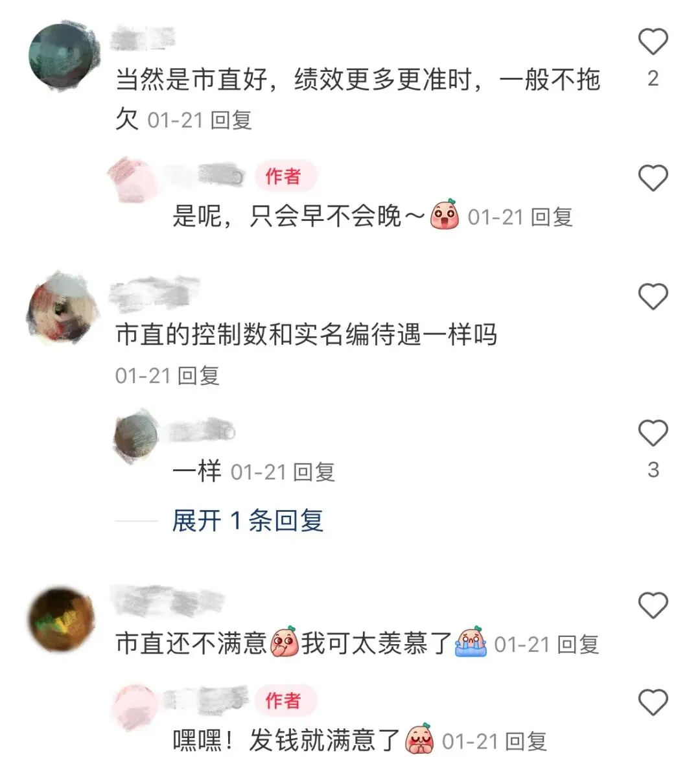
Task: Reply to the 一样 comment
Action: pos(314,472)
